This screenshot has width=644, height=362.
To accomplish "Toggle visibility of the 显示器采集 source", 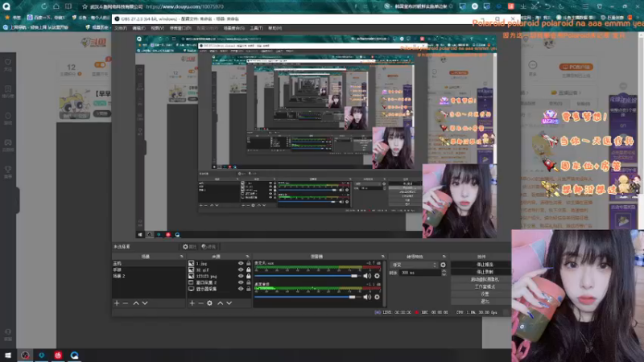I will tap(241, 289).
